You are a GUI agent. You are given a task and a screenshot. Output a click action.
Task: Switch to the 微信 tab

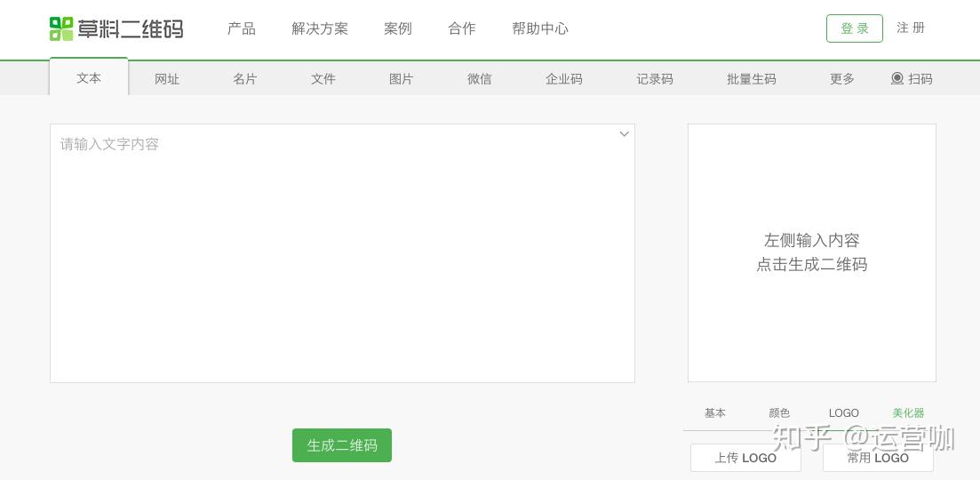pos(480,79)
